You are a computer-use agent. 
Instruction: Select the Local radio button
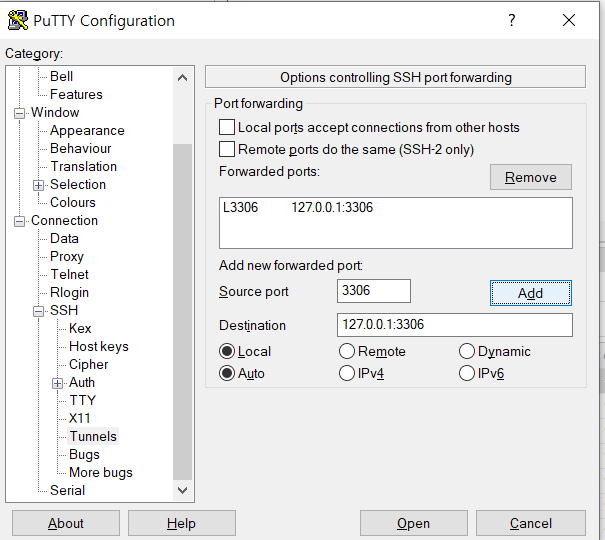[227, 351]
